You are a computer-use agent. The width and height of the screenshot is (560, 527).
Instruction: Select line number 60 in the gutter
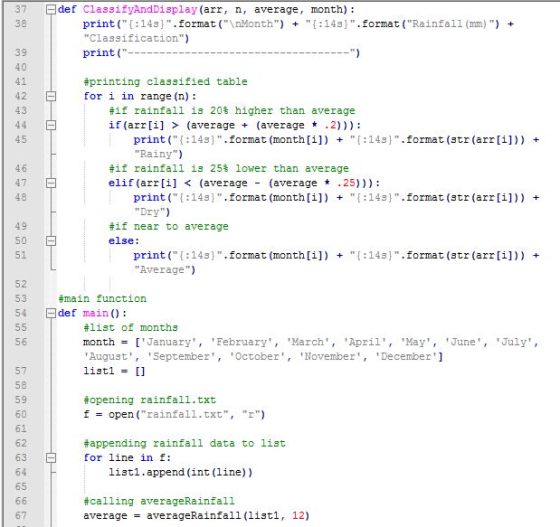point(21,414)
